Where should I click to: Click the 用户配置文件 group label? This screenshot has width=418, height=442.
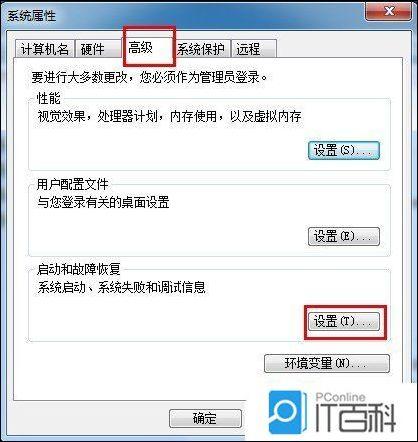[x=72, y=184]
